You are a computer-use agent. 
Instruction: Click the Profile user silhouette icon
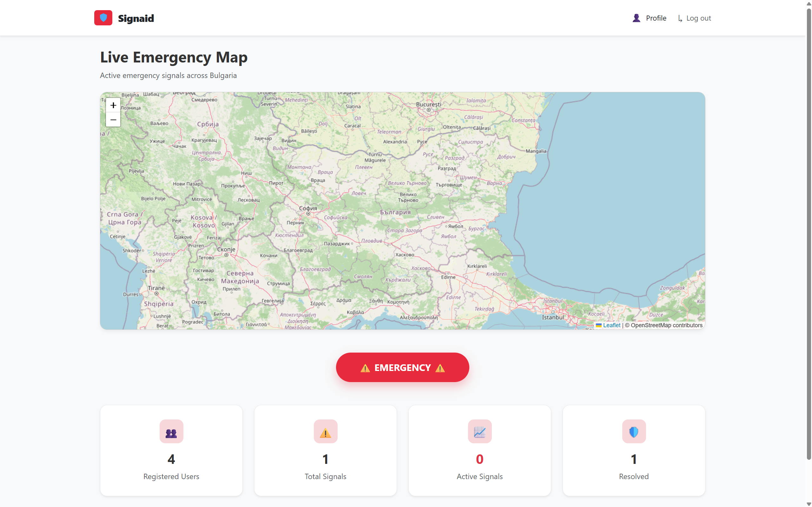[636, 18]
